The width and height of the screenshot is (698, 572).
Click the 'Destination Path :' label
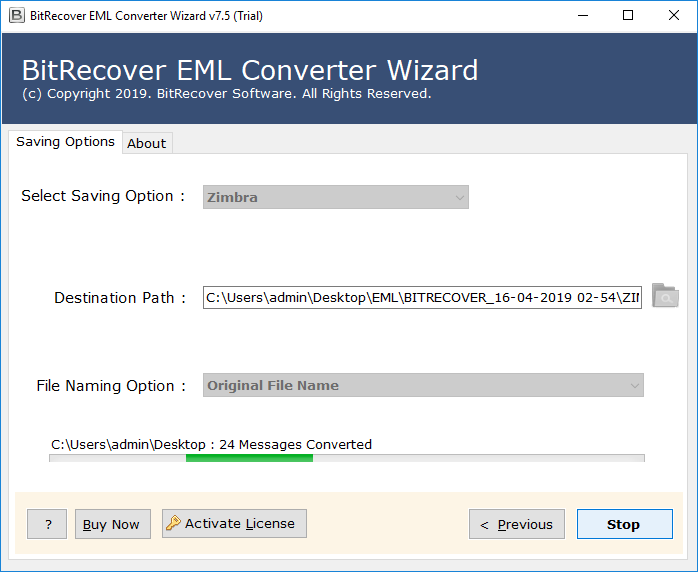(x=120, y=297)
